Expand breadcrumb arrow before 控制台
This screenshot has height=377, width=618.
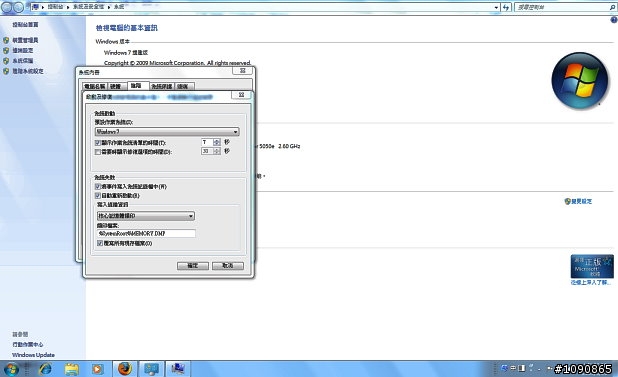point(43,7)
